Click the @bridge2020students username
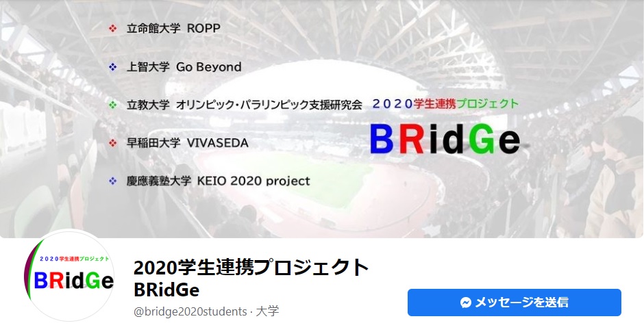This screenshot has width=644, height=334. click(190, 311)
